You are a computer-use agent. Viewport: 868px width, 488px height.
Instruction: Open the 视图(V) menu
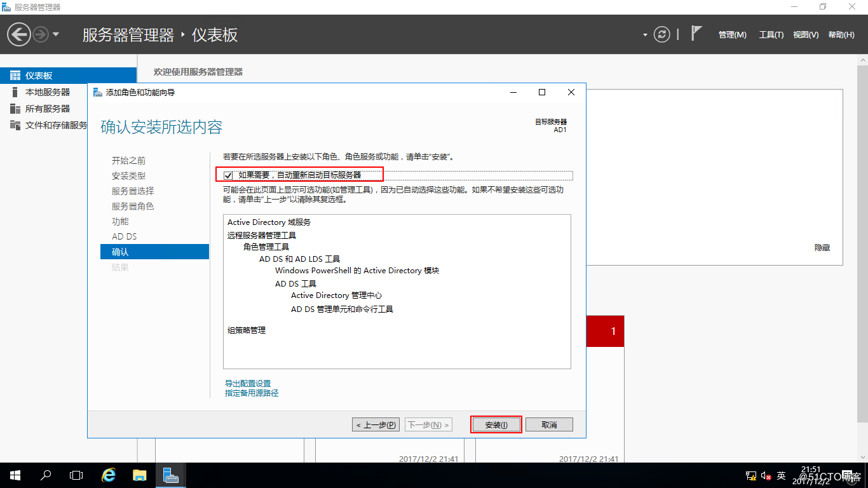(806, 35)
